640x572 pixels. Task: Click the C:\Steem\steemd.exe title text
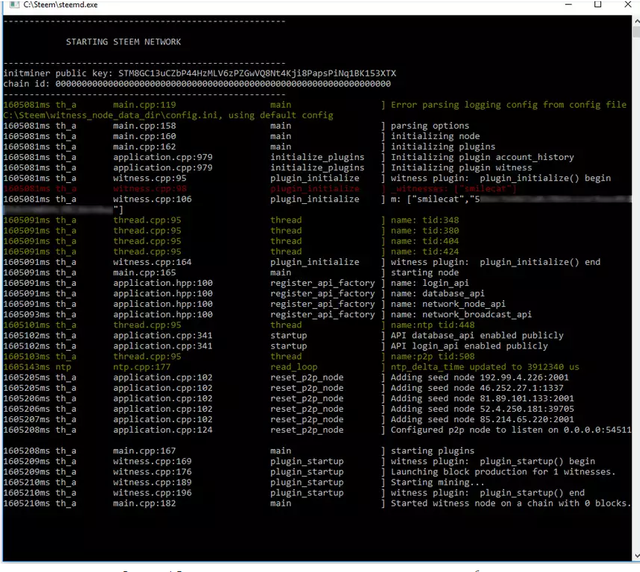click(x=60, y=4)
